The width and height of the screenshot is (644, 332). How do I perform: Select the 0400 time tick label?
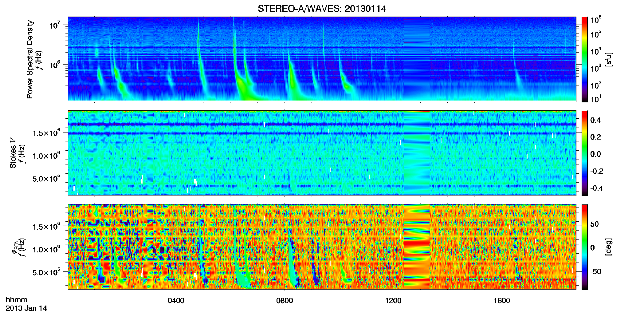pyautogui.click(x=176, y=301)
